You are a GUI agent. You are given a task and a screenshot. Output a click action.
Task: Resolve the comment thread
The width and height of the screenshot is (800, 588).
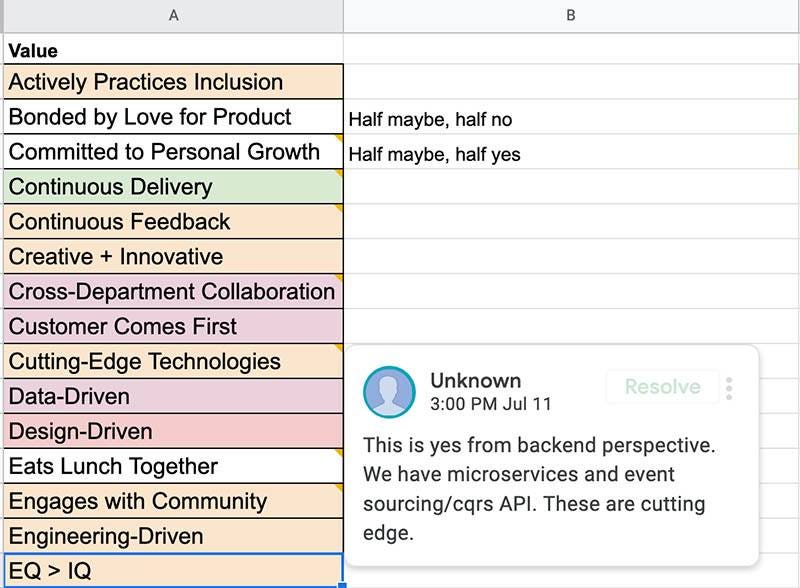662,386
